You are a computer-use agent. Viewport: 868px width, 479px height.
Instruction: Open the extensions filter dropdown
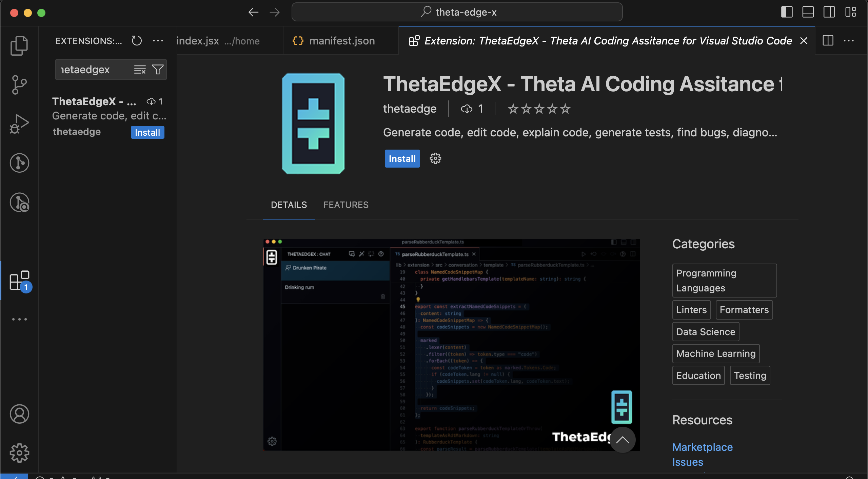click(158, 70)
